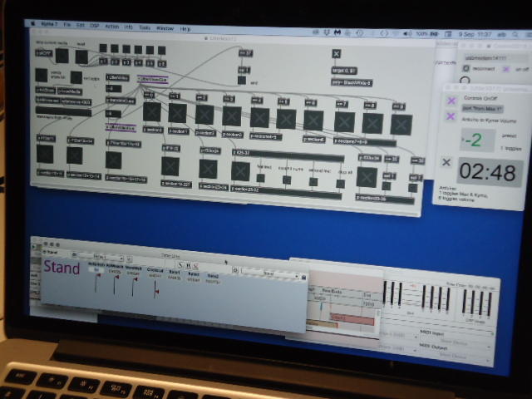Click the red timeline block in Kyma timeline
532x399 pixels.
[352, 319]
